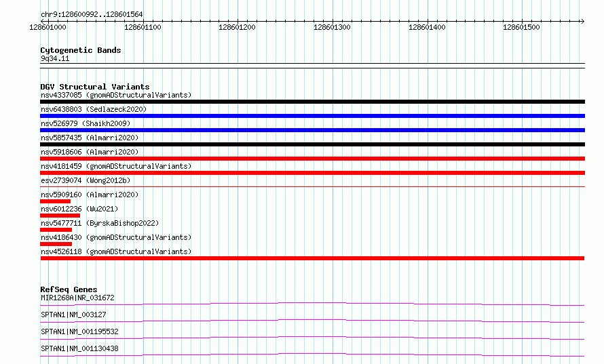Click the left arrowhead on the ruler

(42, 21)
